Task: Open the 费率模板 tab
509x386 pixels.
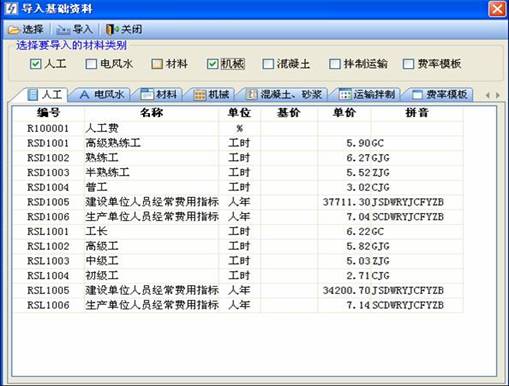Action: coord(439,95)
